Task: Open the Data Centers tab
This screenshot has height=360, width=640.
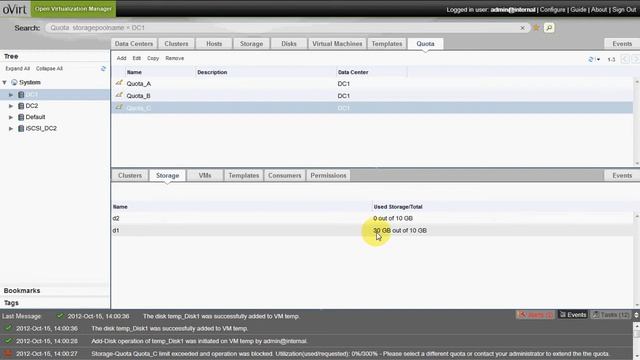Action: 133,44
